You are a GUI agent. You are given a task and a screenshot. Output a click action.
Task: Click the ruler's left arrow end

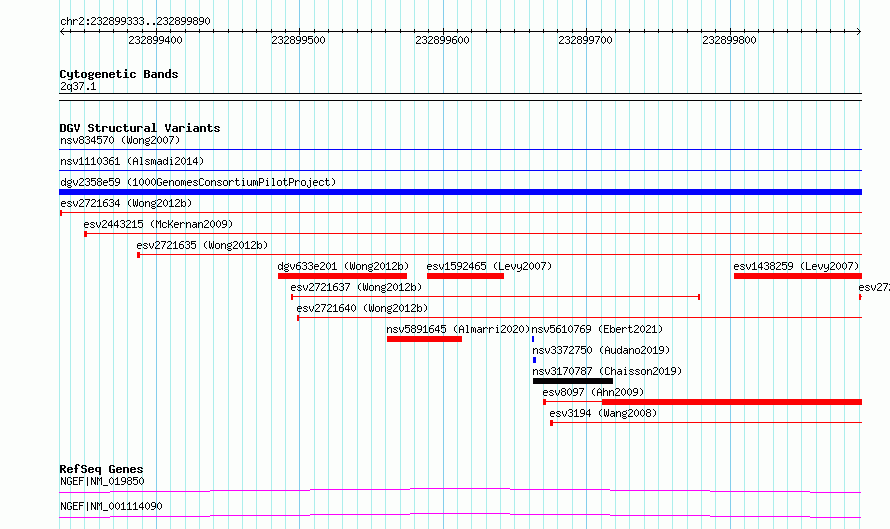tap(62, 31)
